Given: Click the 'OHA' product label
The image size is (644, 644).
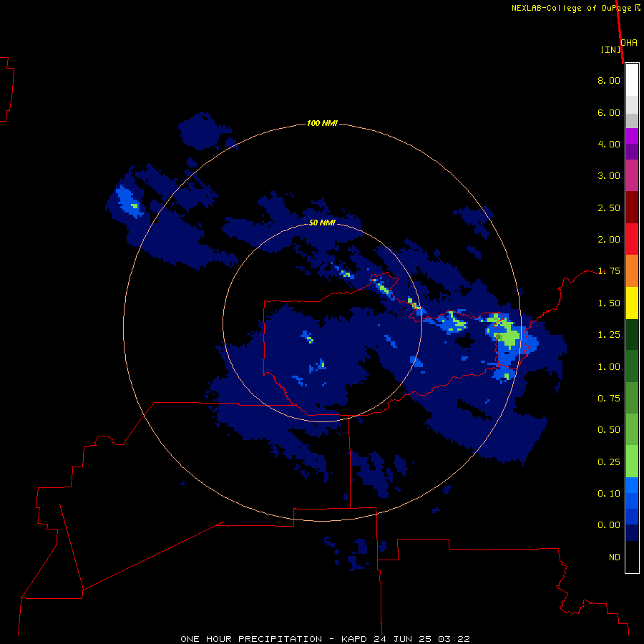Looking at the screenshot, I should point(629,43).
